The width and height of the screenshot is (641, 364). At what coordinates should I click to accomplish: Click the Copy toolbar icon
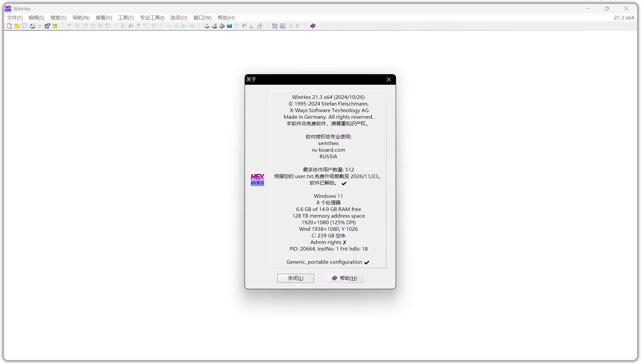[x=78, y=26]
